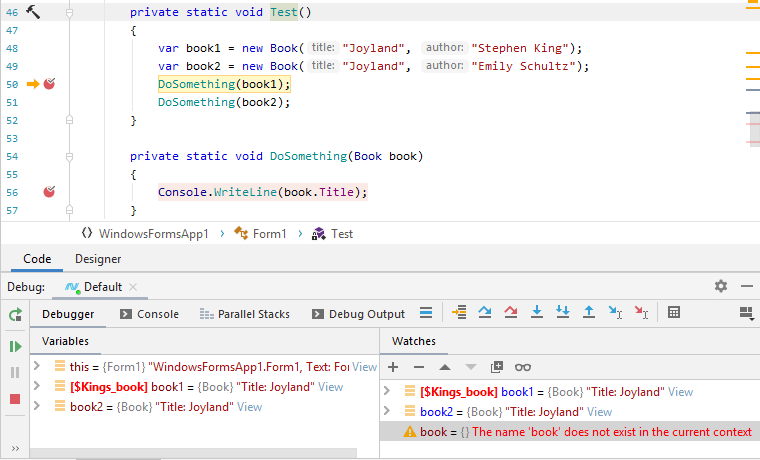Resume program execution
Viewport: 760px width, 460px height.
[x=15, y=346]
